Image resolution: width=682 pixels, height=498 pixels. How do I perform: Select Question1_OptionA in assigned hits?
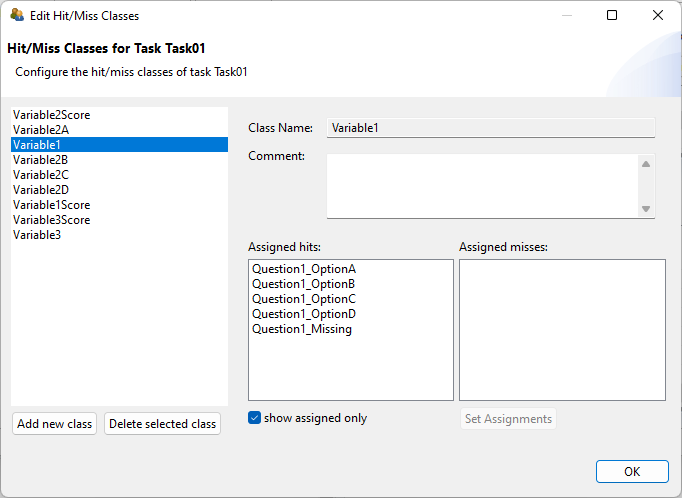click(304, 269)
